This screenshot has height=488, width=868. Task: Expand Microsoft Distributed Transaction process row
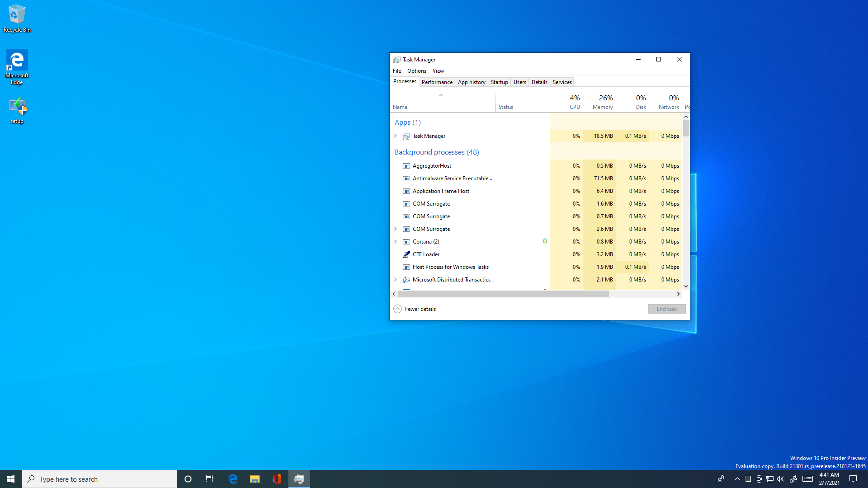click(396, 280)
